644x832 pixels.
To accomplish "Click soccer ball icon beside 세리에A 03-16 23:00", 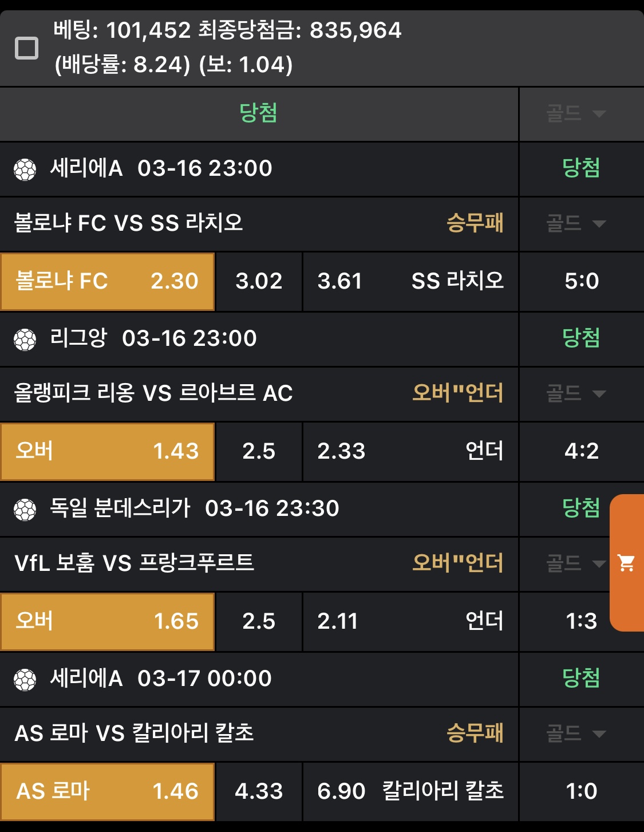I will 25,169.
